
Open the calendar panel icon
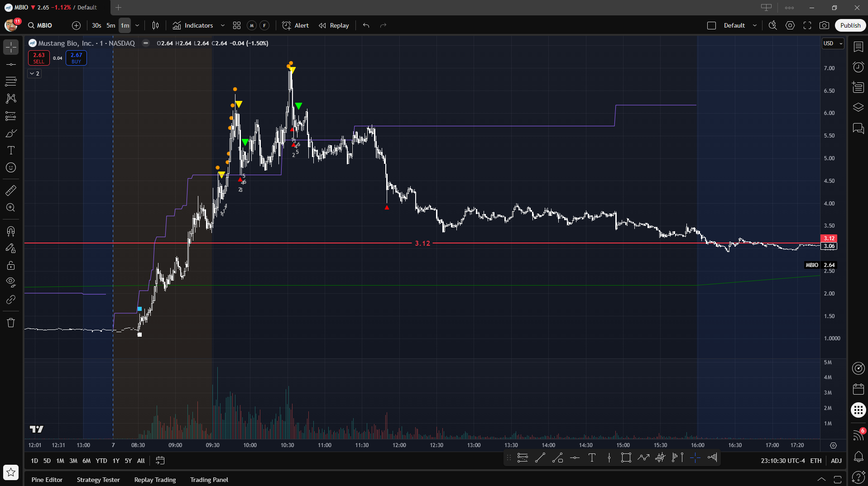coord(858,389)
